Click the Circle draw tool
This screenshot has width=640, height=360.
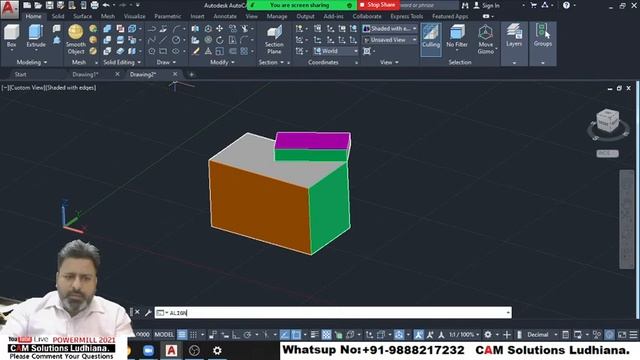tap(176, 40)
